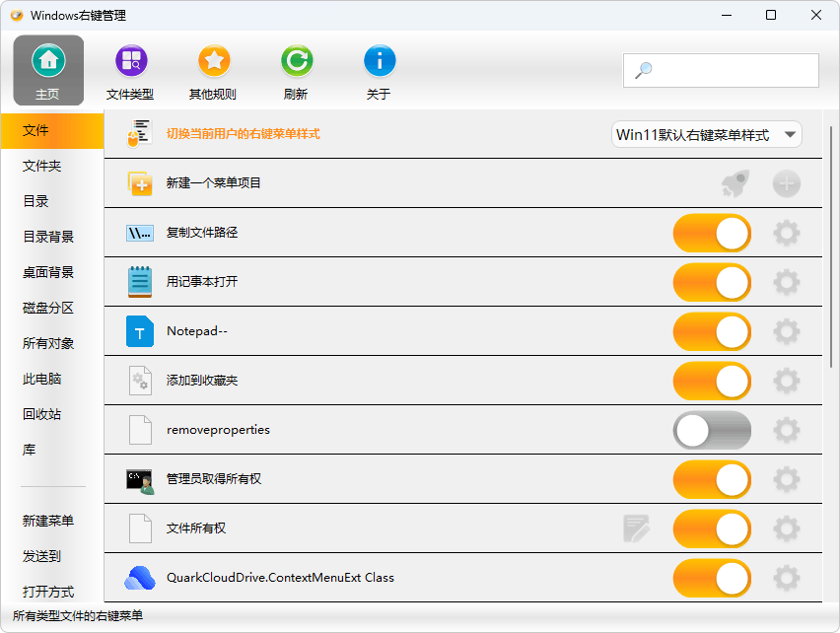Image resolution: width=840 pixels, height=633 pixels.
Task: Enable the removeproperties toggle
Action: click(712, 430)
